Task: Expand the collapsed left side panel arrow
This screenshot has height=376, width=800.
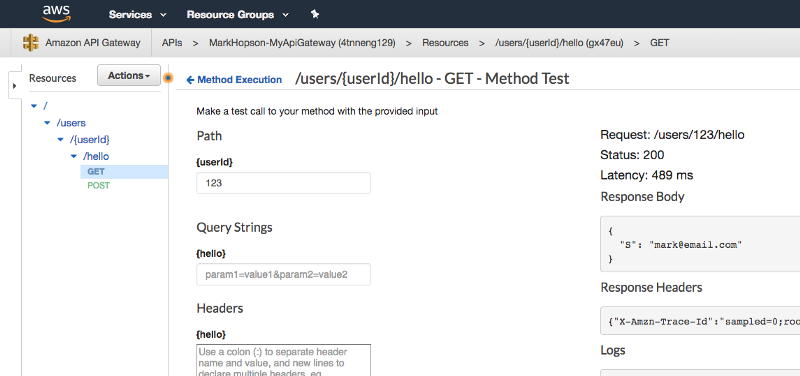Action: tap(15, 86)
